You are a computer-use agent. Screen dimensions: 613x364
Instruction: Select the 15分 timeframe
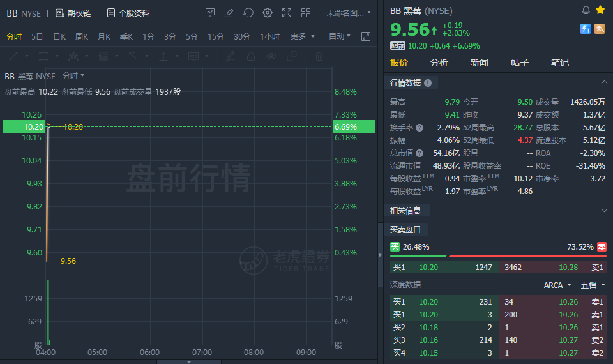(215, 37)
